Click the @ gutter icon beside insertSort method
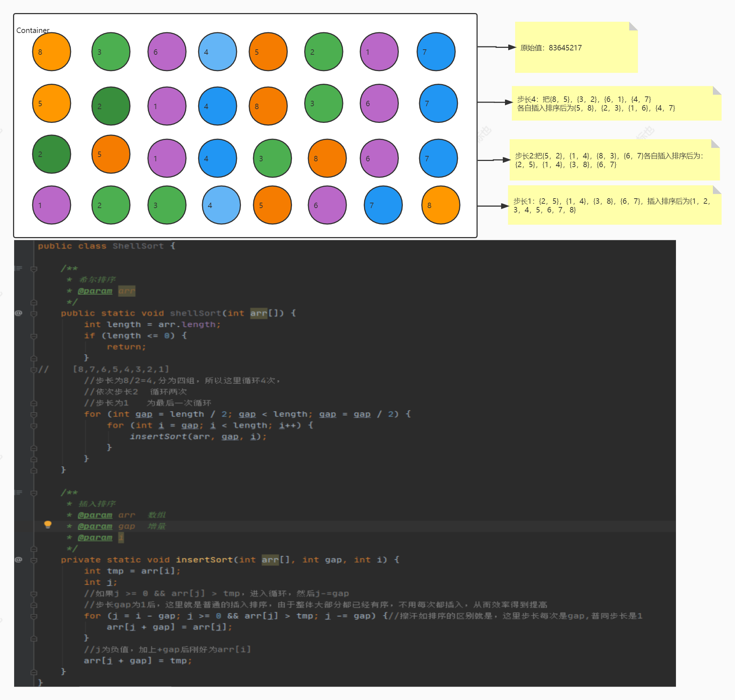 [18, 559]
